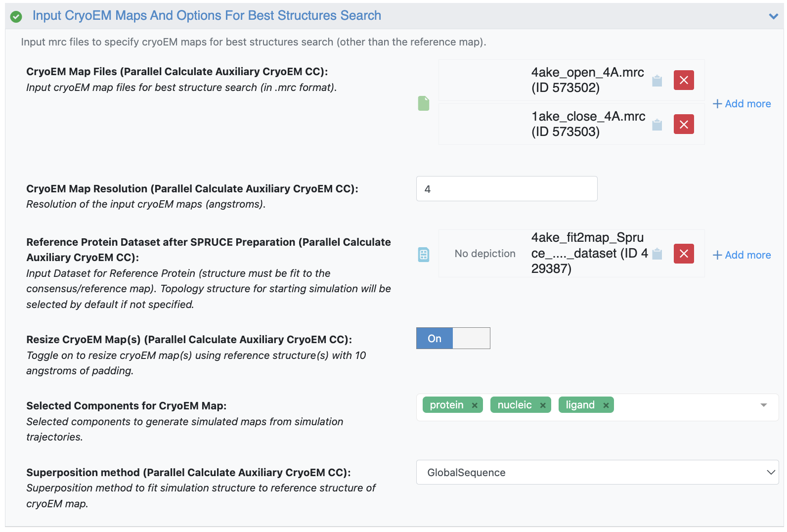
Task: Remove the 4ake_open_4A.mrc file
Action: pos(684,80)
